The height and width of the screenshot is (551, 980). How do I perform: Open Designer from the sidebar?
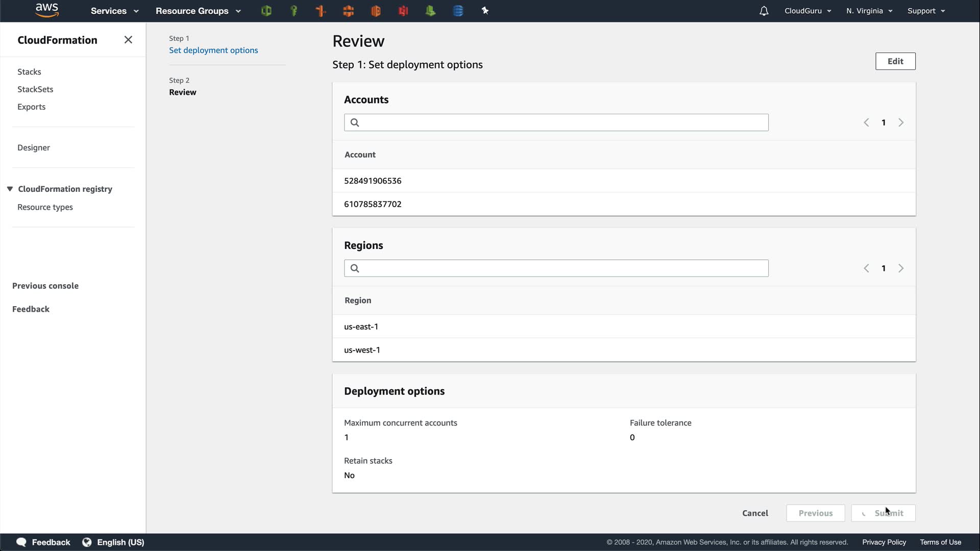point(34,147)
